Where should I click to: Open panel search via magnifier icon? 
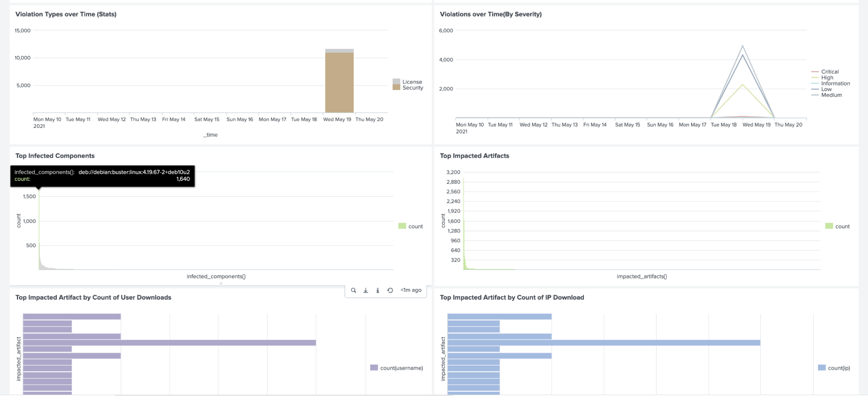[x=354, y=290]
